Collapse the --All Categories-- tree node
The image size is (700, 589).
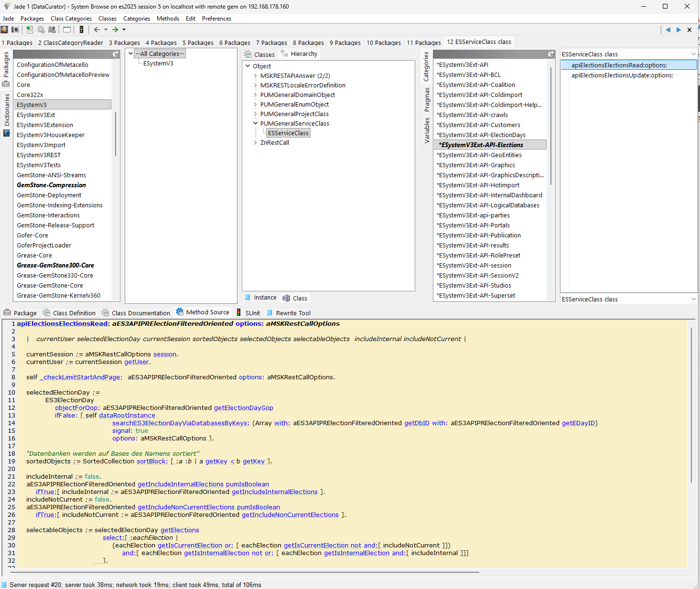point(130,54)
